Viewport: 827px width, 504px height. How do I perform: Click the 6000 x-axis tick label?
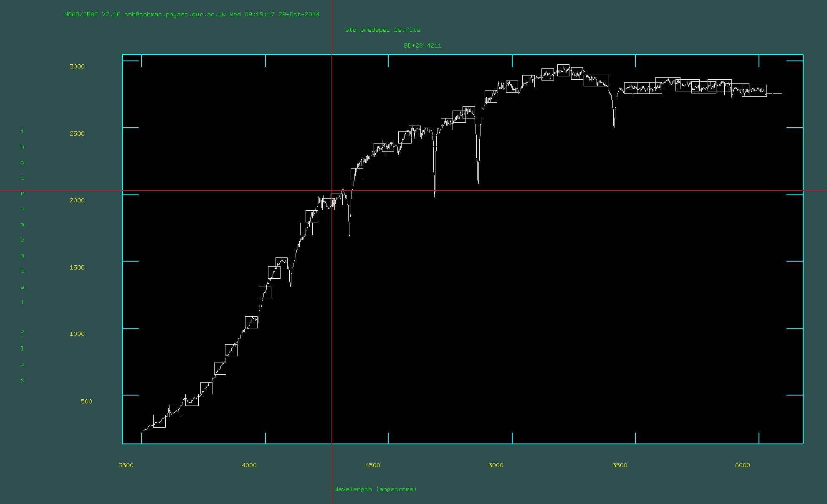[x=743, y=465]
